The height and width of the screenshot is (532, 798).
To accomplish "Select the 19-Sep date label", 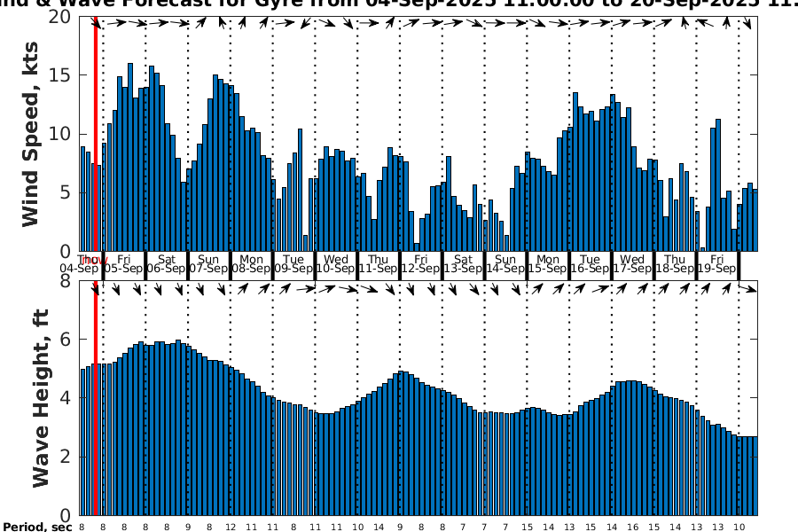I will tap(717, 269).
